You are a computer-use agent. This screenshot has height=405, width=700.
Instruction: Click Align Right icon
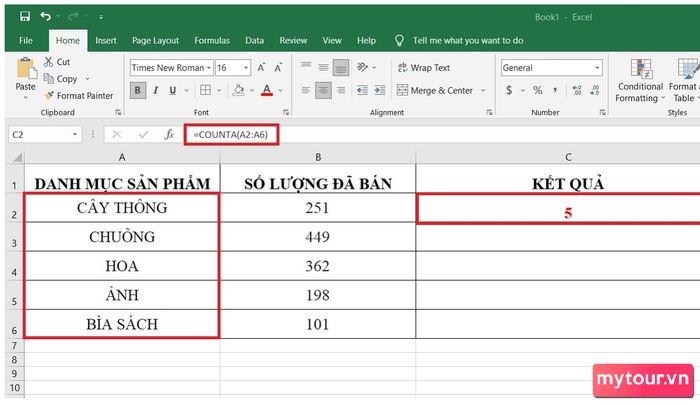click(x=341, y=91)
